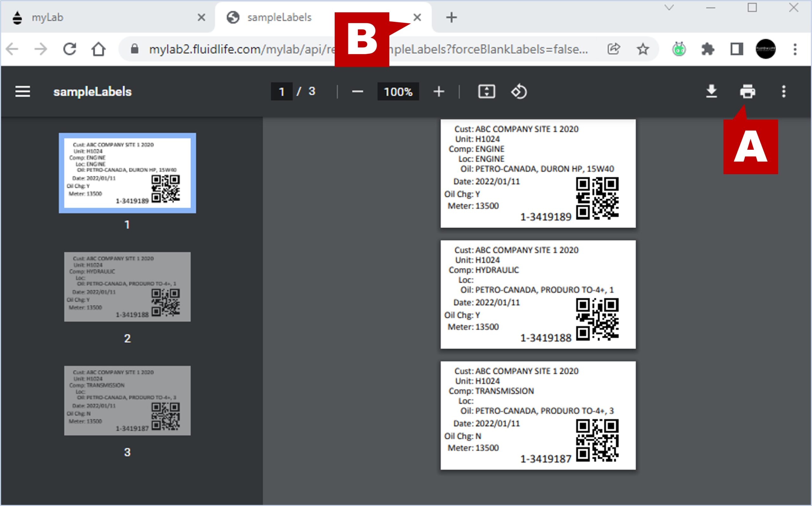Screen dimensions: 812x506
Task: Bookmark this page with star icon
Action: point(642,49)
